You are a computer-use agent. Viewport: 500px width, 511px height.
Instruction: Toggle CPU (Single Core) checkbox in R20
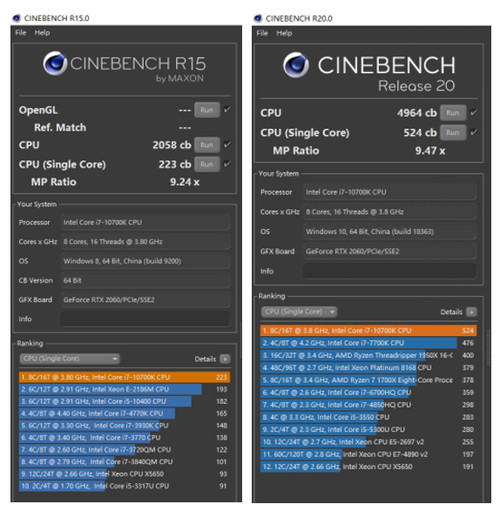(x=473, y=132)
